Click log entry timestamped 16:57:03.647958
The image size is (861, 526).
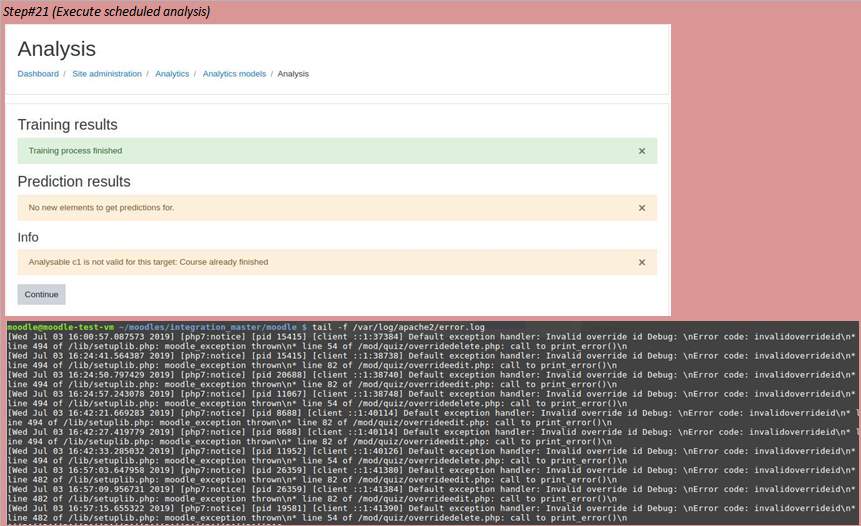[x=431, y=475]
